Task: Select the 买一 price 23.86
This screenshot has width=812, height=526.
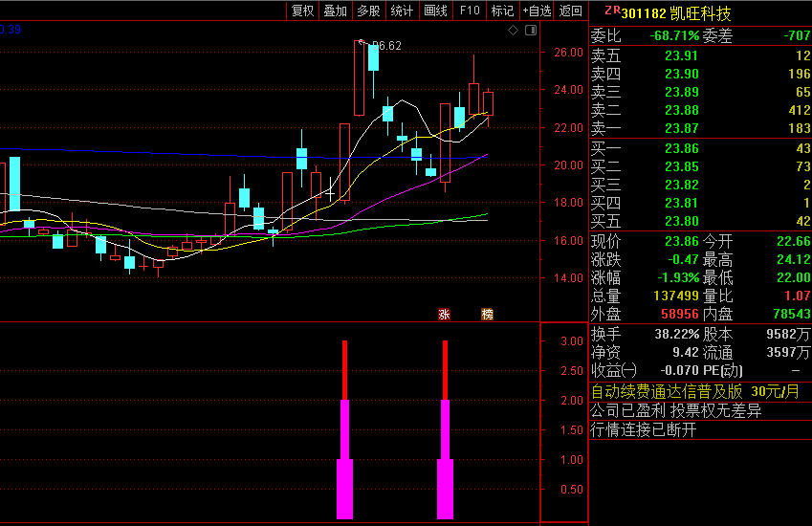Action: pos(682,148)
